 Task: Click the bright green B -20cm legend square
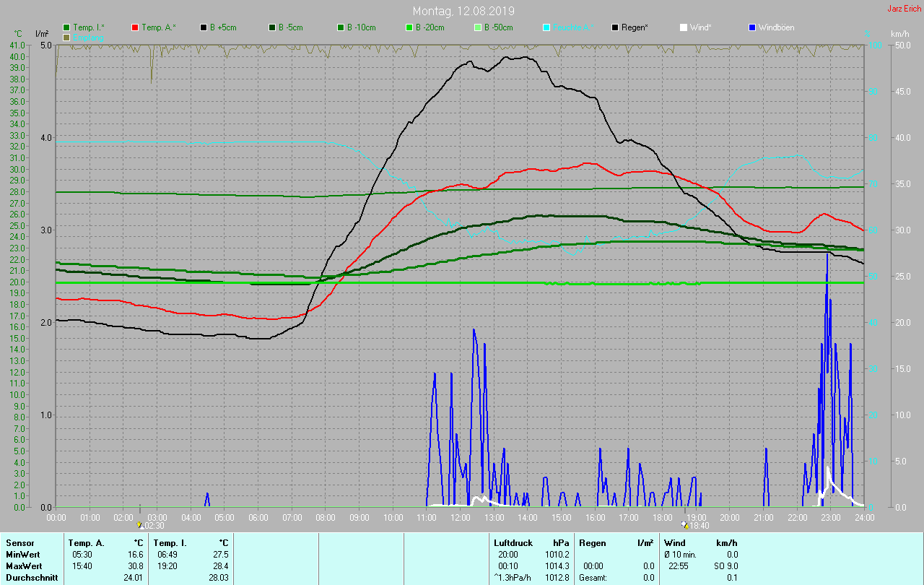[409, 27]
